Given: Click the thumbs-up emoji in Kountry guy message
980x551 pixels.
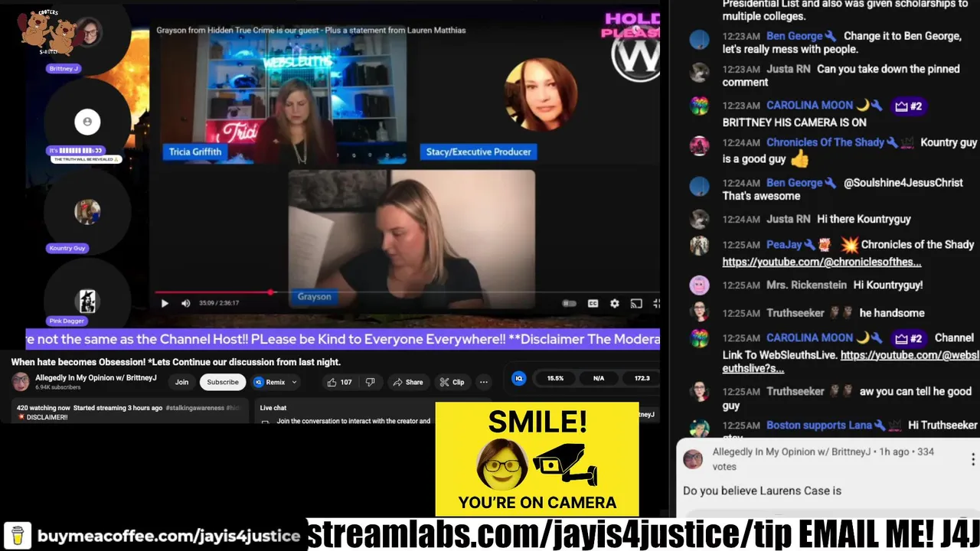Looking at the screenshot, I should coord(799,159).
